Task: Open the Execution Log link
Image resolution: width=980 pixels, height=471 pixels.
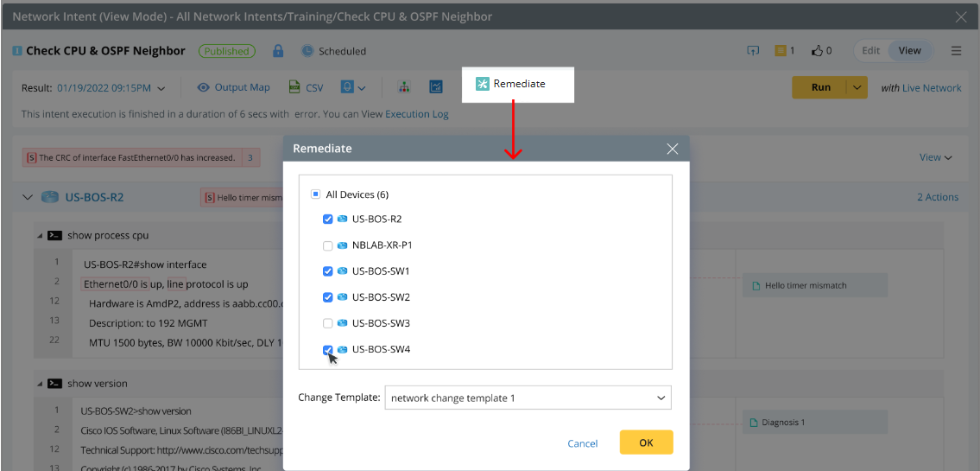Action: tap(416, 114)
